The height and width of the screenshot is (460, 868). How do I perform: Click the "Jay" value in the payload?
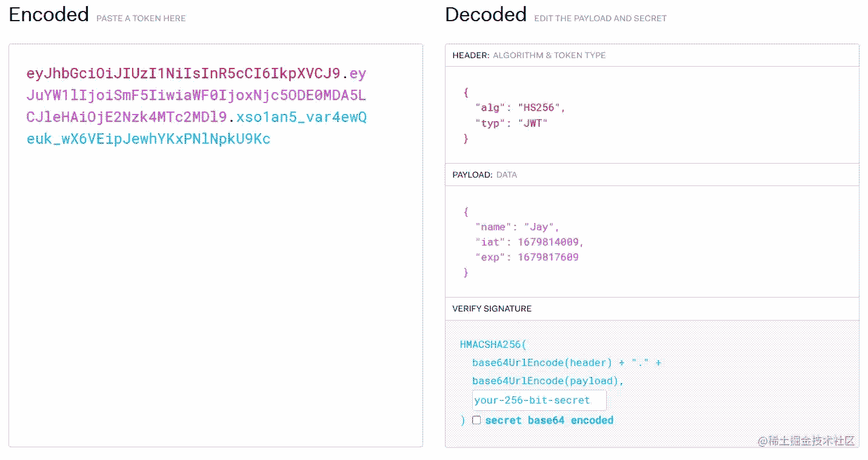539,227
